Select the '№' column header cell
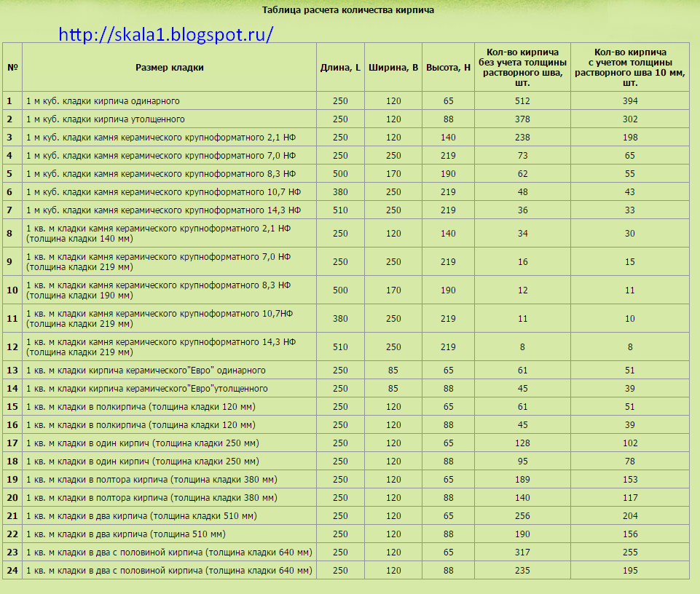700x594 pixels. (x=12, y=67)
